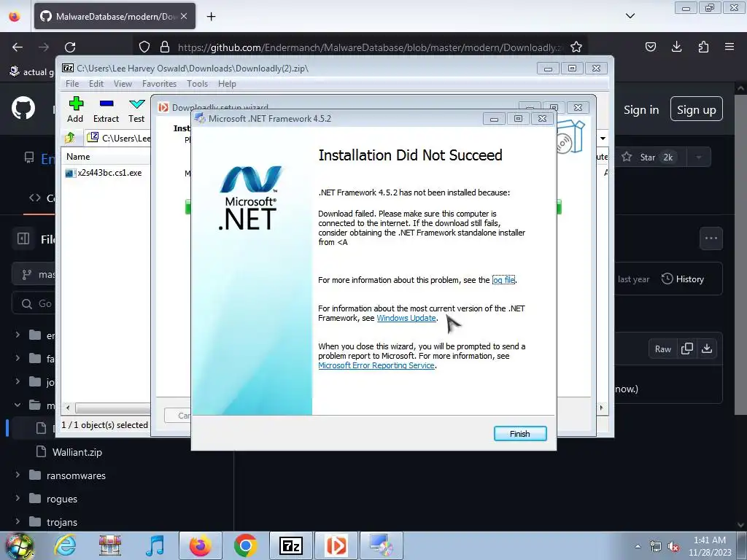747x560 pixels.
Task: Open Microsoft Error Reporting Service link
Action: 376,366
